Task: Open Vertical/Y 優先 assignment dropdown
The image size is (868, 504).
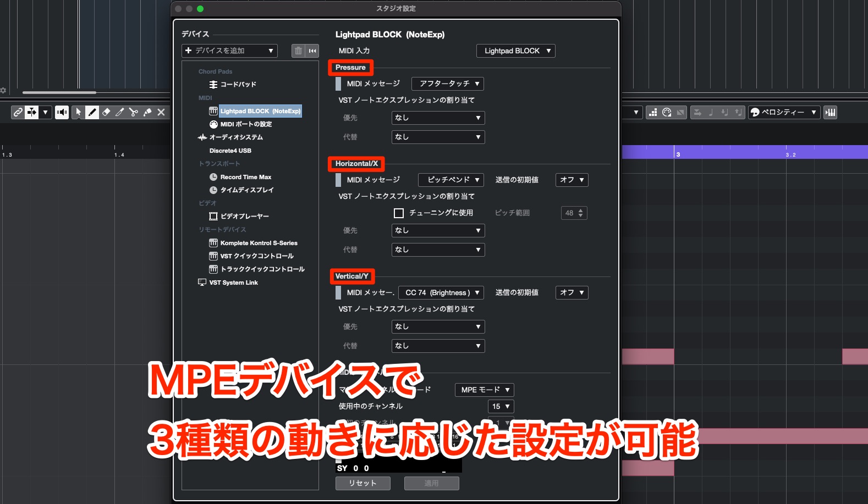Action: (438, 326)
